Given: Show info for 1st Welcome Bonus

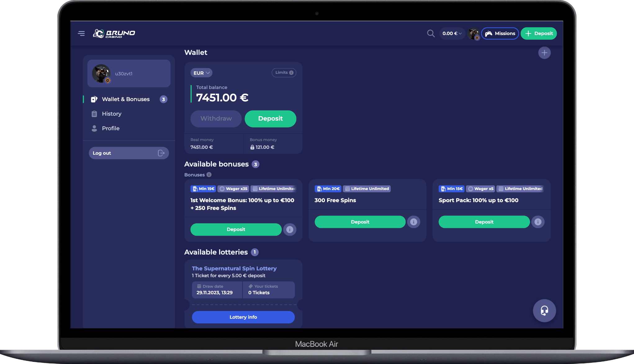Looking at the screenshot, I should click(290, 229).
